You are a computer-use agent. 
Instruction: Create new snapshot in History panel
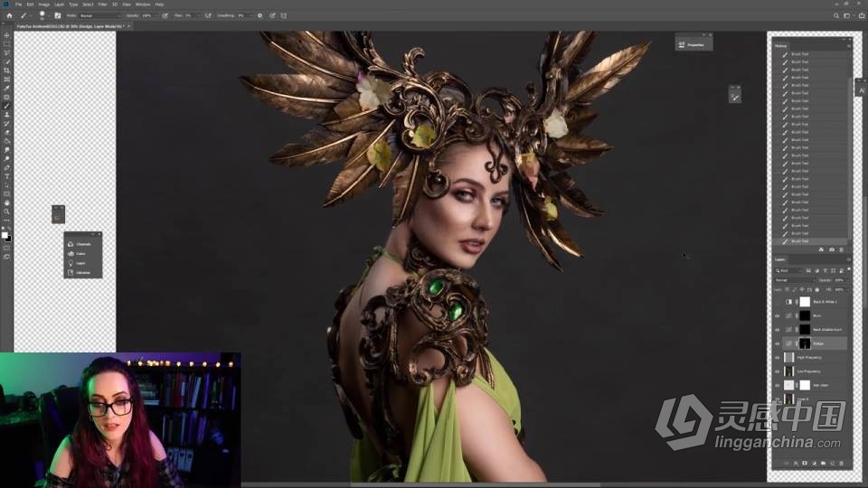[x=832, y=249]
